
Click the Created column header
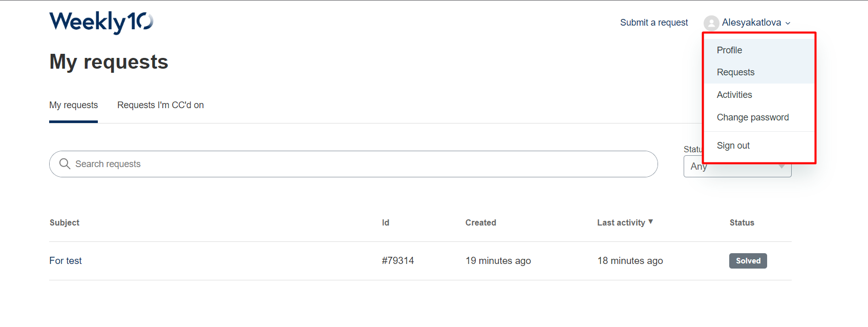[480, 222]
